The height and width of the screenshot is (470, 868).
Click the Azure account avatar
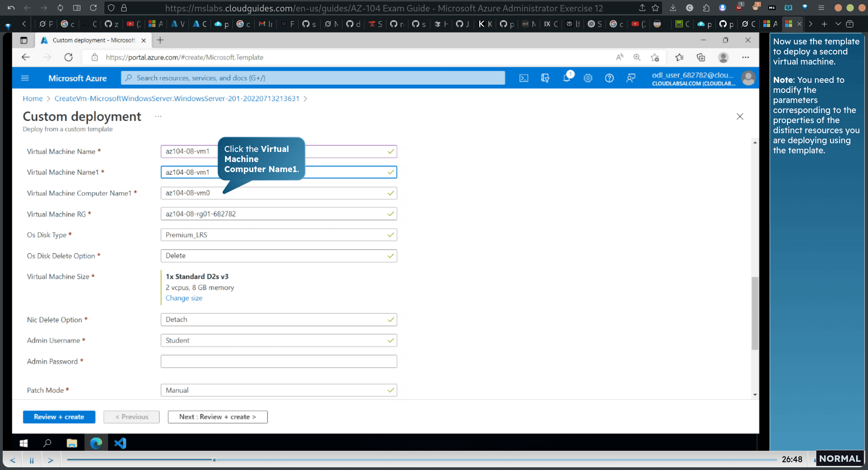(748, 78)
